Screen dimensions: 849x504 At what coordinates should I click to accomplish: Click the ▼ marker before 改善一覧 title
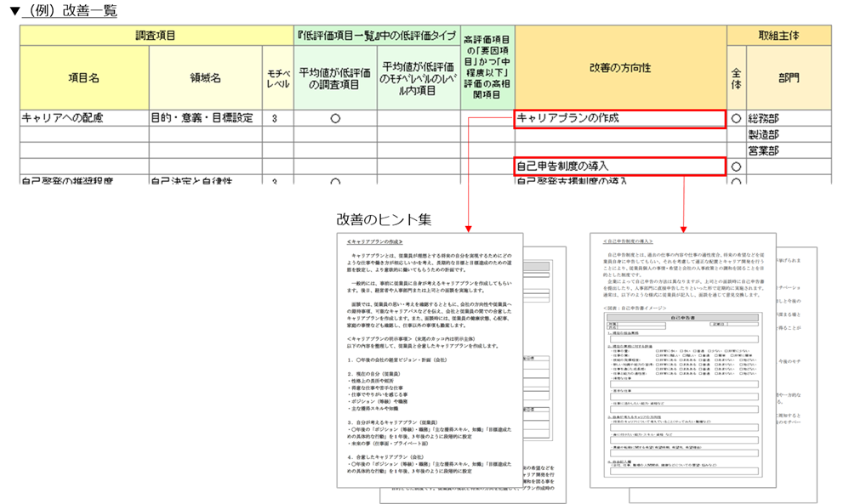tap(14, 11)
